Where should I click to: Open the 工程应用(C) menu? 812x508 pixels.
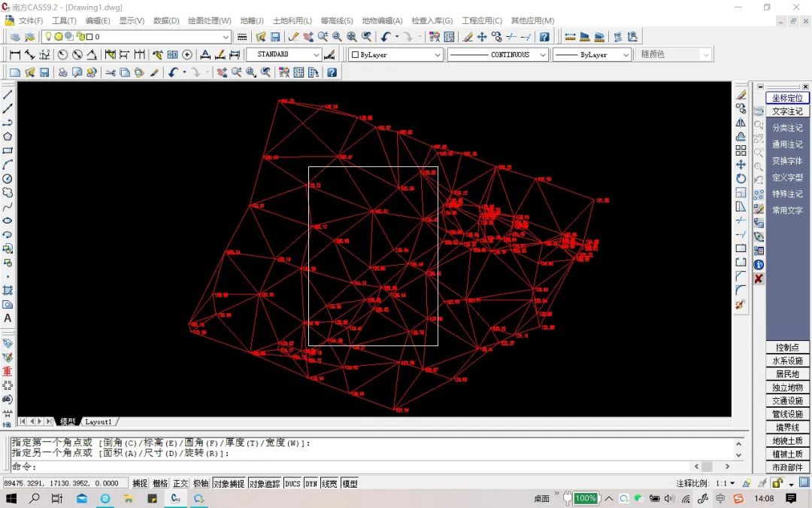[x=482, y=21]
